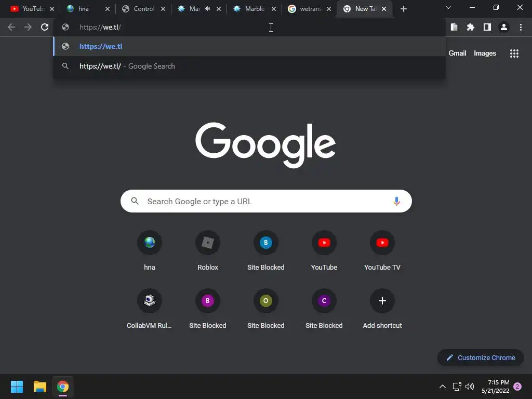Click the clipboard extension icon in toolbar

(454, 27)
